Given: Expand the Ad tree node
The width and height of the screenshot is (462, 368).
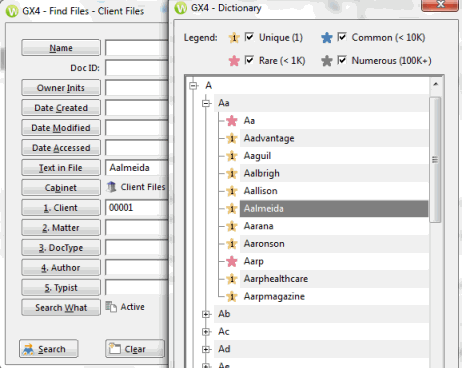Looking at the screenshot, I should [206, 349].
